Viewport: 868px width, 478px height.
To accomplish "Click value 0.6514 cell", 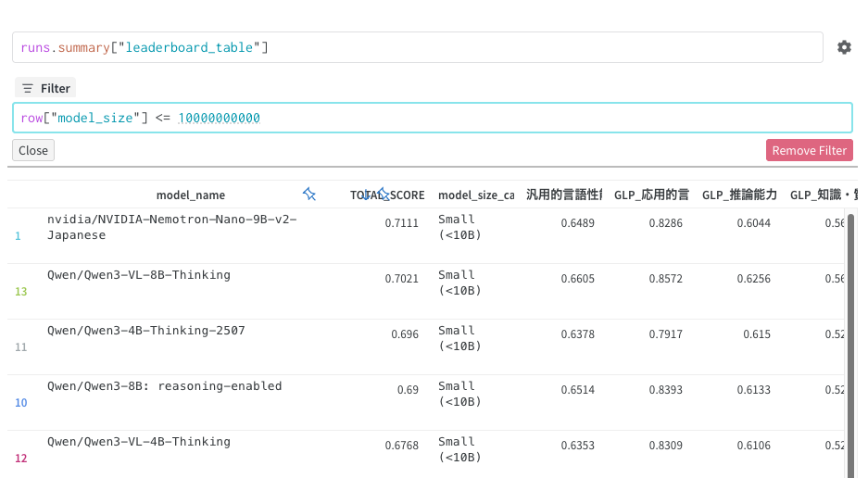I will coord(577,389).
